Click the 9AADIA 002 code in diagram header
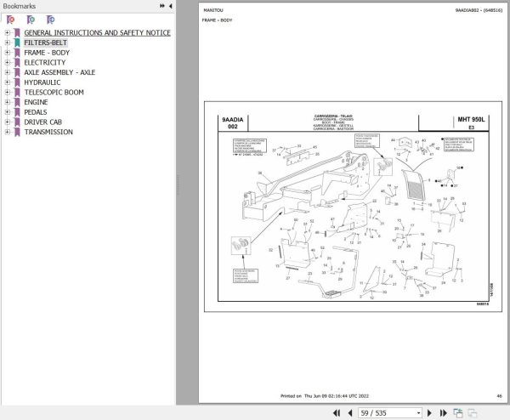 tap(233, 123)
